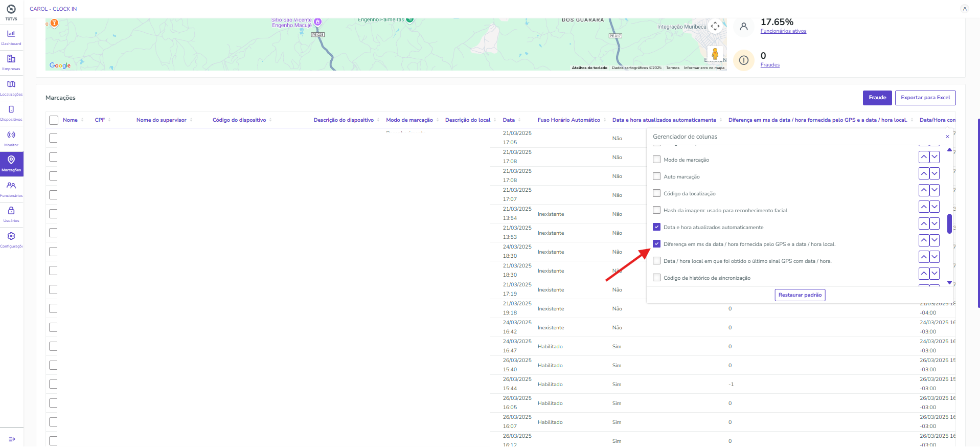Expand the sidebar with the bottom arrow icon
This screenshot has width=980, height=448.
[x=12, y=439]
